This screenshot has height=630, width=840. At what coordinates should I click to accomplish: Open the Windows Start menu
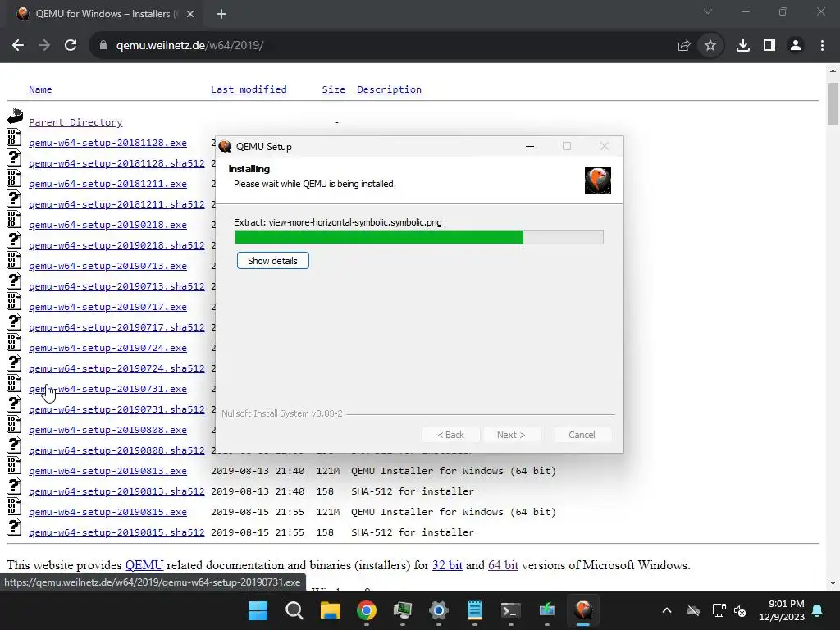[x=258, y=610]
